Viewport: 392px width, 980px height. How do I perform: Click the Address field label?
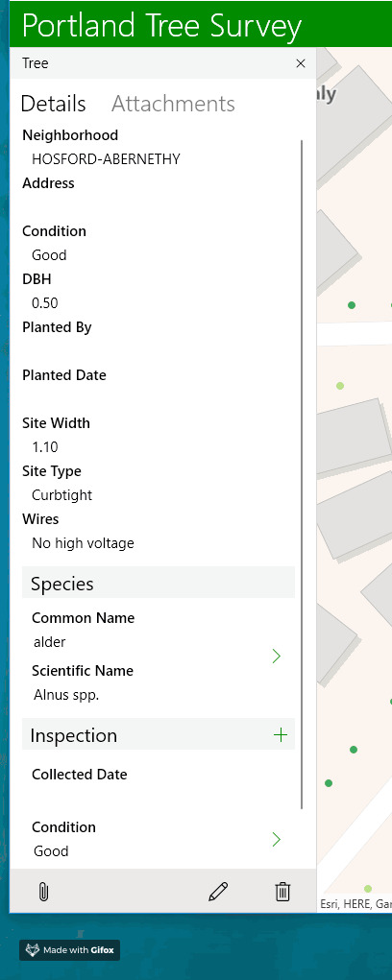coord(48,183)
